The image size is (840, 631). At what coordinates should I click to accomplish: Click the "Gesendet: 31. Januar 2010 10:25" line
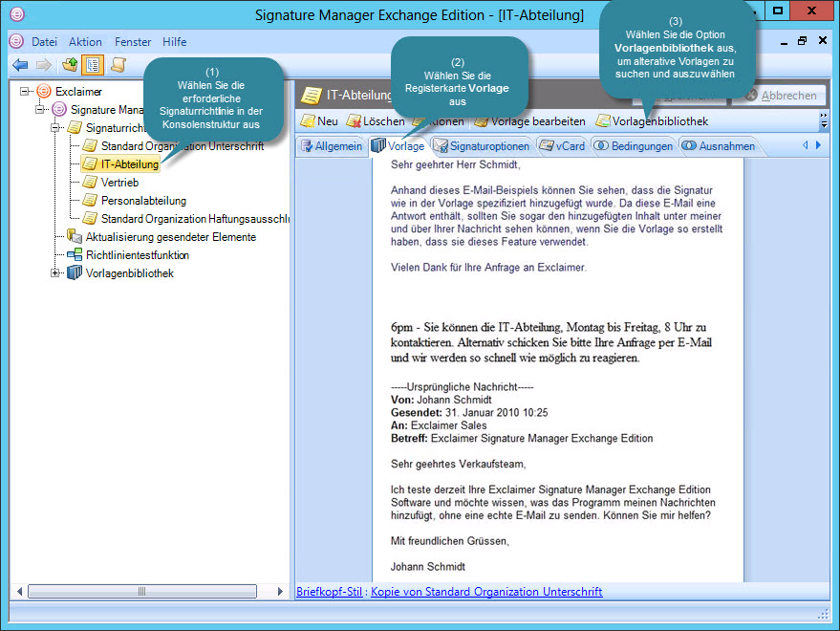coord(469,412)
